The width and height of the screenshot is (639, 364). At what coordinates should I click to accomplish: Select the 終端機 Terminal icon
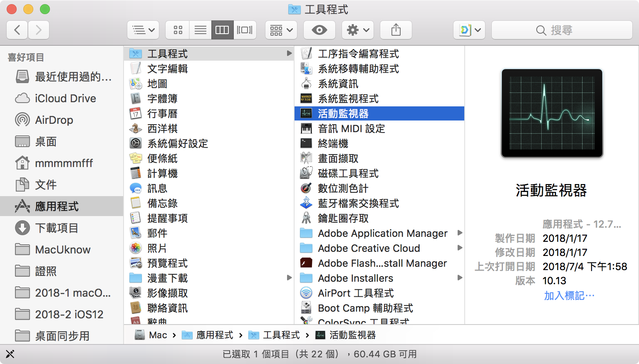[x=306, y=143]
